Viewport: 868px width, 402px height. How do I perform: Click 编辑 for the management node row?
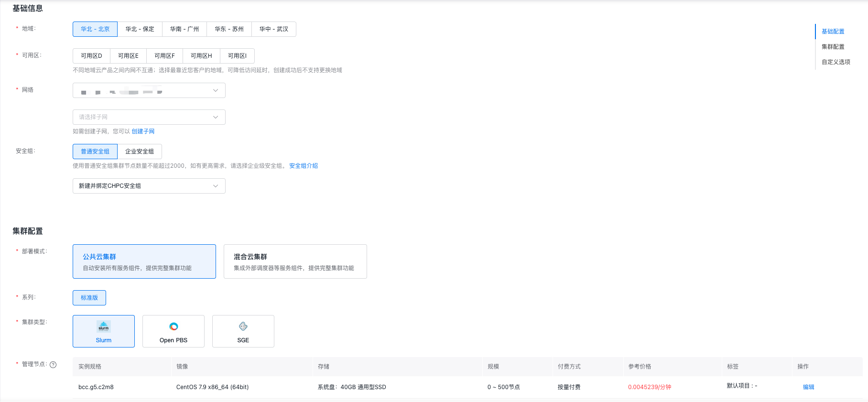coord(809,387)
